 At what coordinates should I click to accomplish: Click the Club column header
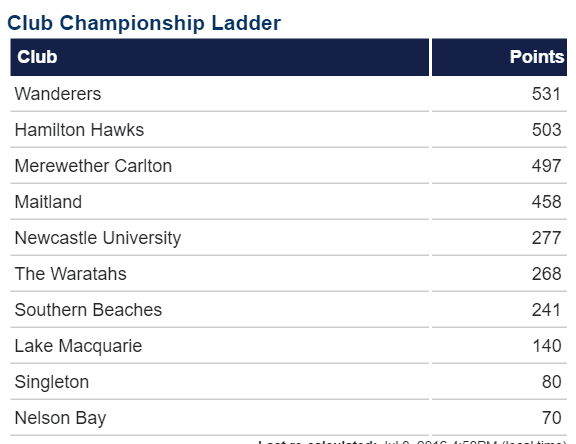220,57
